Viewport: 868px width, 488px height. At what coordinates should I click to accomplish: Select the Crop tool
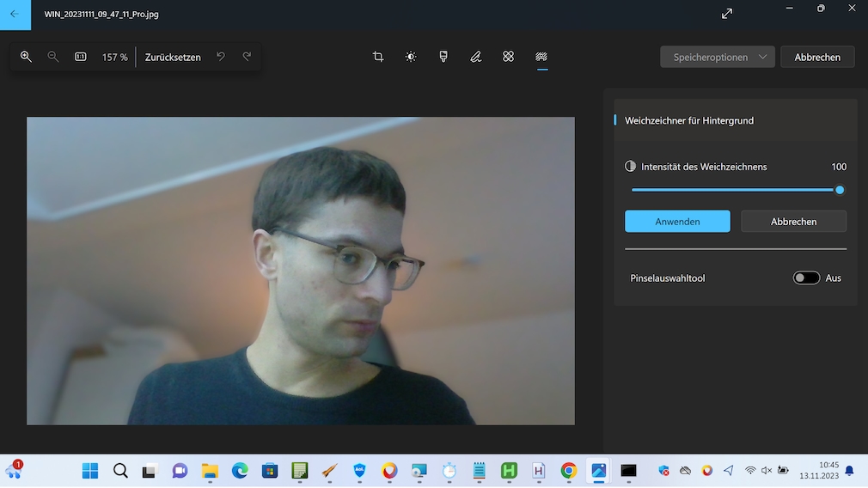tap(378, 57)
